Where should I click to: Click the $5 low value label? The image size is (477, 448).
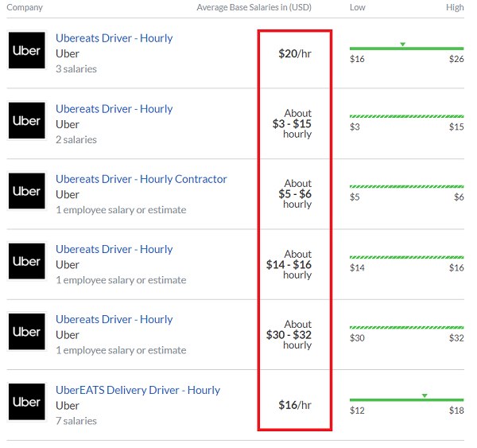pyautogui.click(x=355, y=197)
